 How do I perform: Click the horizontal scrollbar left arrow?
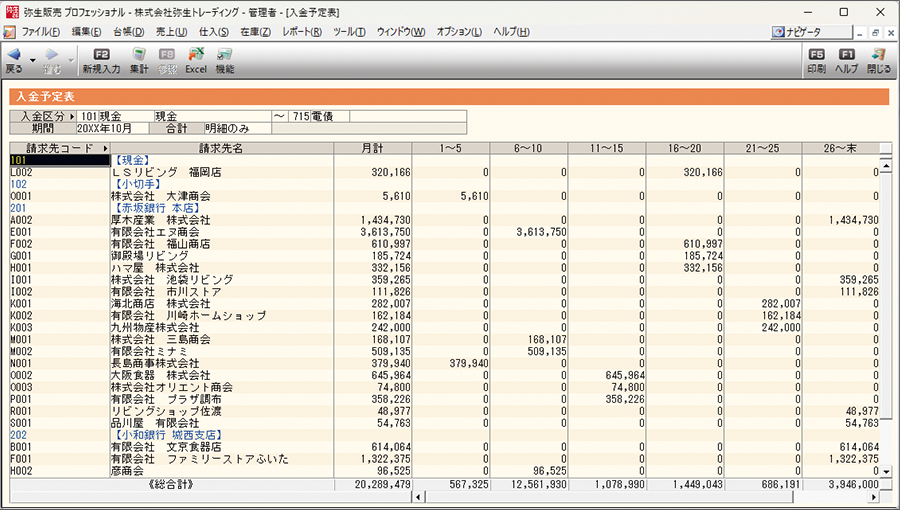418,496
